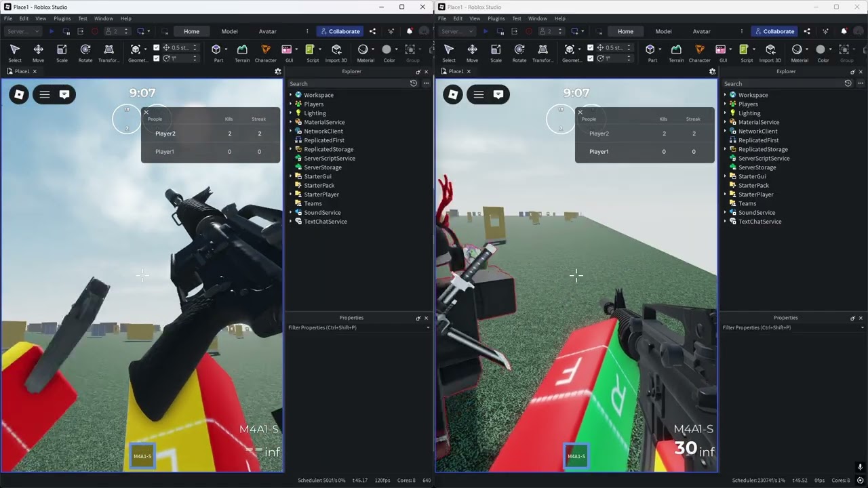Viewport: 868px width, 488px height.
Task: Select Teams in right Explorer
Action: tap(747, 203)
